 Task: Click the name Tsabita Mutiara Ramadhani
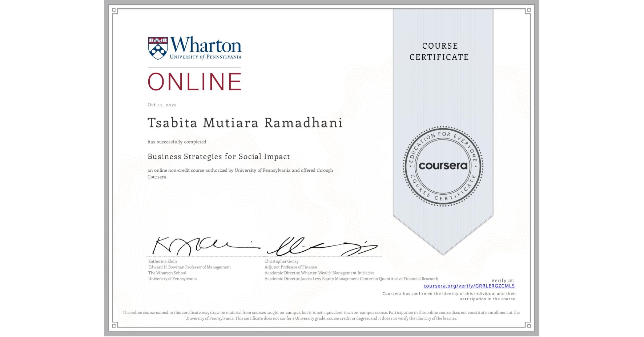tap(245, 123)
